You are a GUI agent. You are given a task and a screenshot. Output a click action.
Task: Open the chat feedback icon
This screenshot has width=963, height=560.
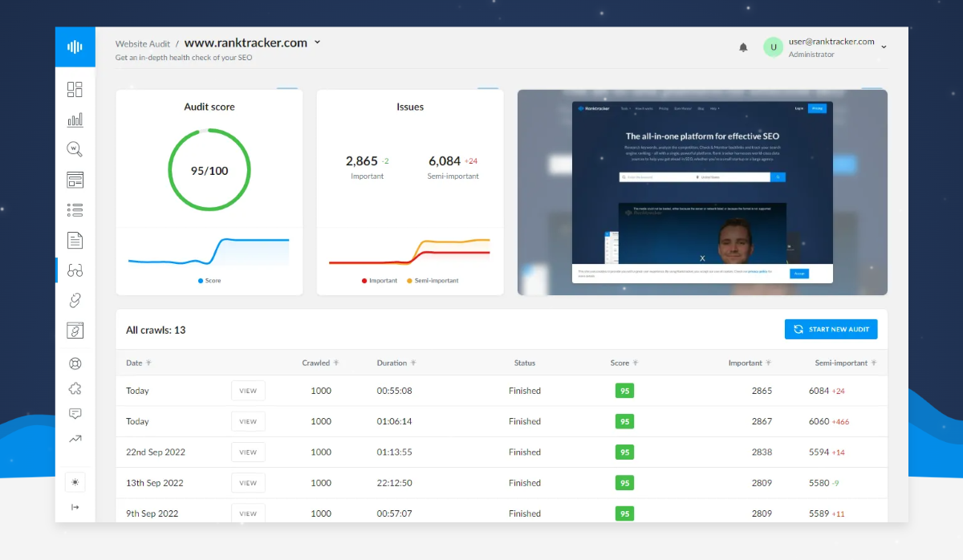pyautogui.click(x=75, y=414)
